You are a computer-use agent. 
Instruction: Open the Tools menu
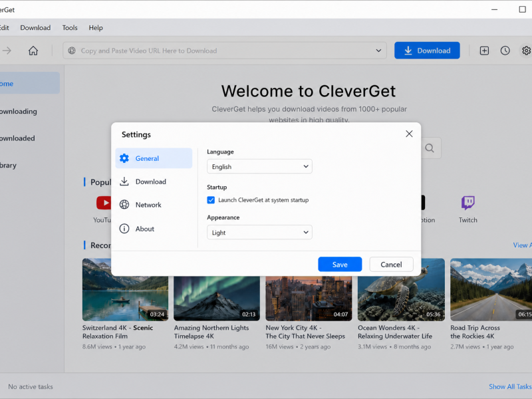70,28
